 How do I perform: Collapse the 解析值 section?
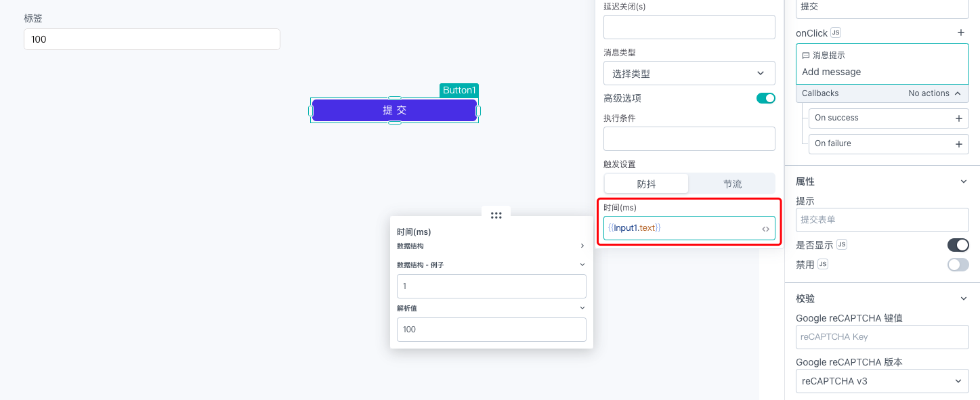point(582,308)
